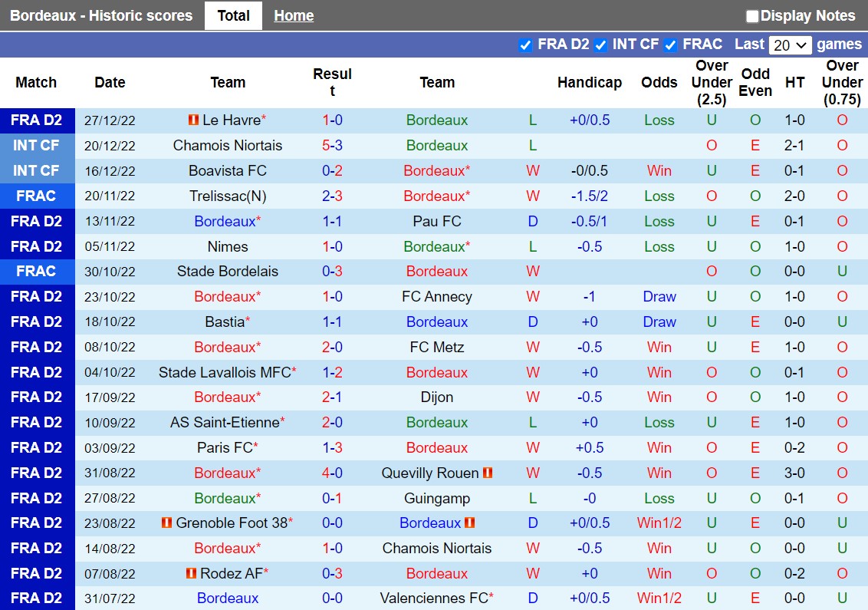Open Chamois Niortais team on 20/12/22 row
The width and height of the screenshot is (868, 610).
pos(228,145)
